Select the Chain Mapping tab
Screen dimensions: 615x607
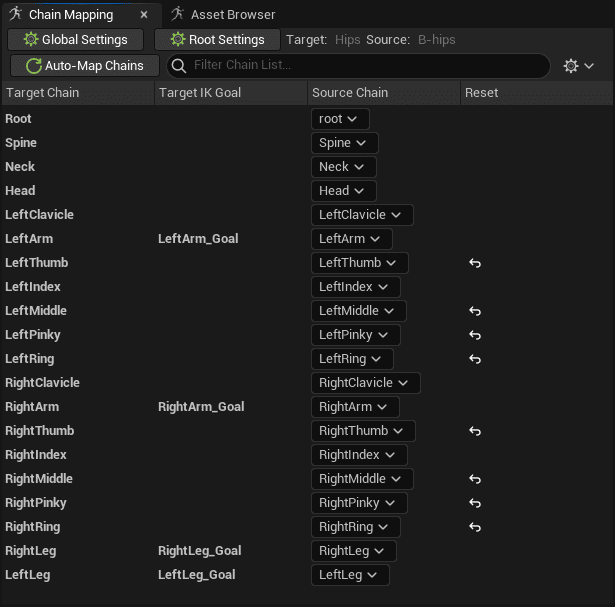coord(69,15)
